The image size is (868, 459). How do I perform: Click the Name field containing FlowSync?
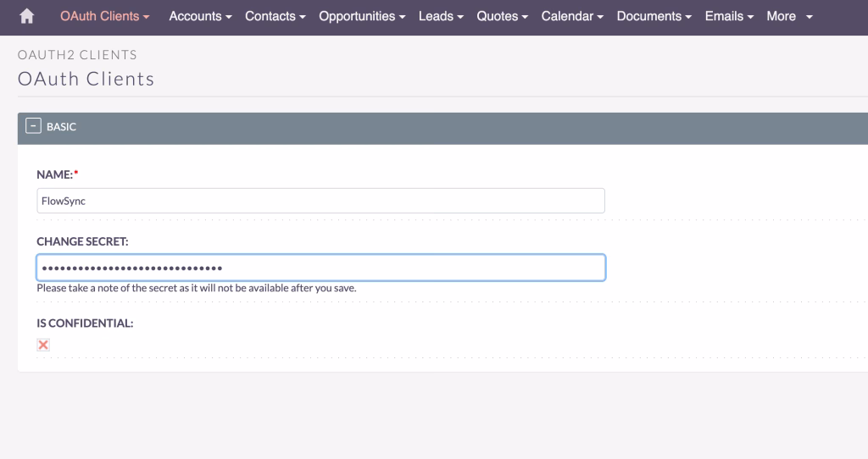point(320,201)
